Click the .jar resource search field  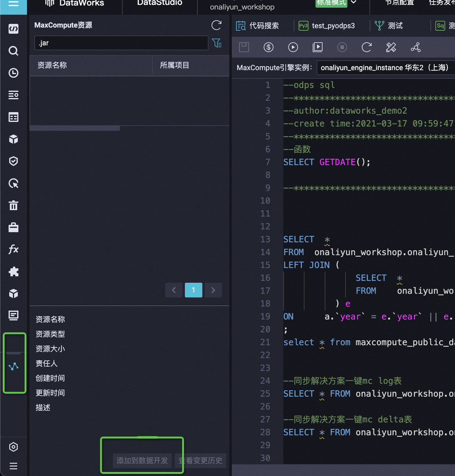121,43
